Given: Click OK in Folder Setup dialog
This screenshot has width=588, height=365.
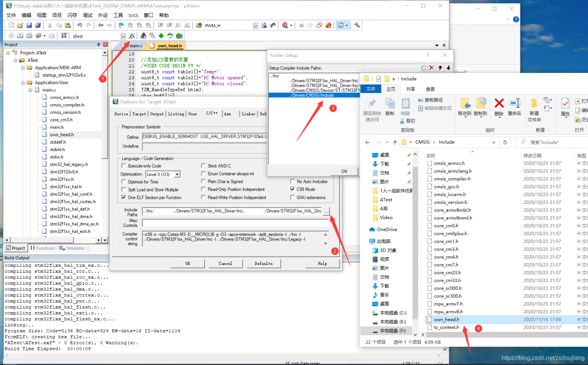Looking at the screenshot, I should coord(344,171).
